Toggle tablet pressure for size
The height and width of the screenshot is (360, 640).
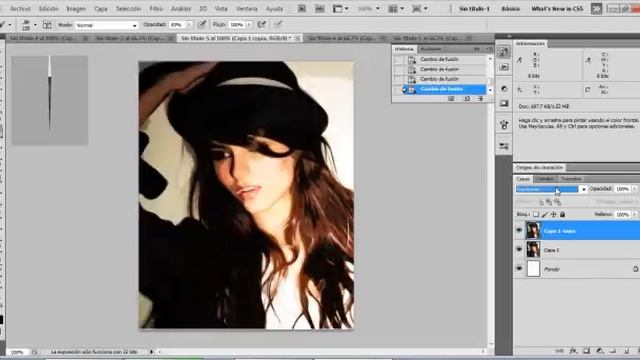click(278, 25)
